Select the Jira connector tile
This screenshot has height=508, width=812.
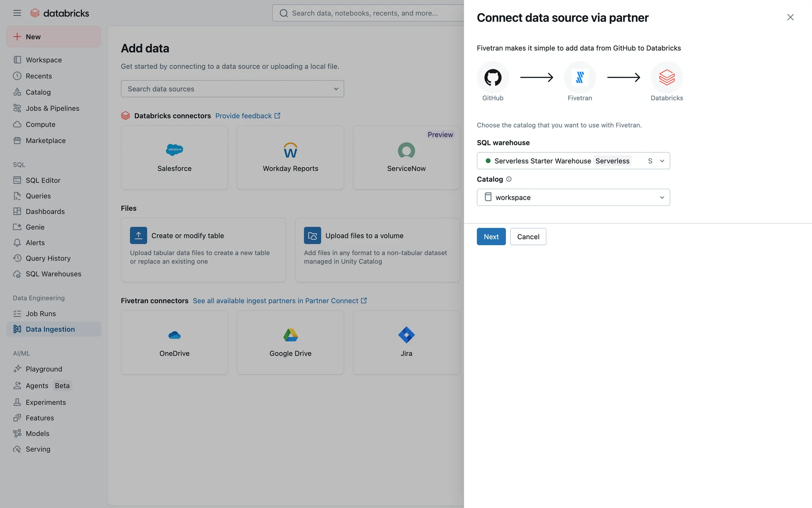(x=406, y=342)
